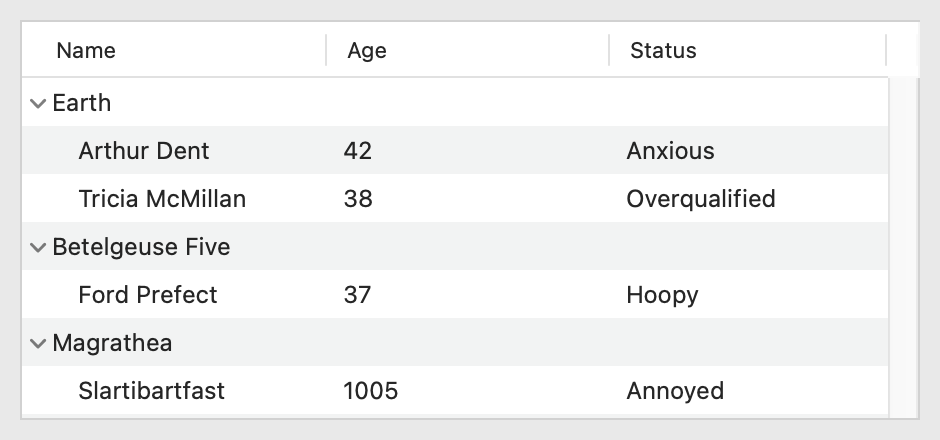Click the Hoopy status cell

(x=662, y=295)
